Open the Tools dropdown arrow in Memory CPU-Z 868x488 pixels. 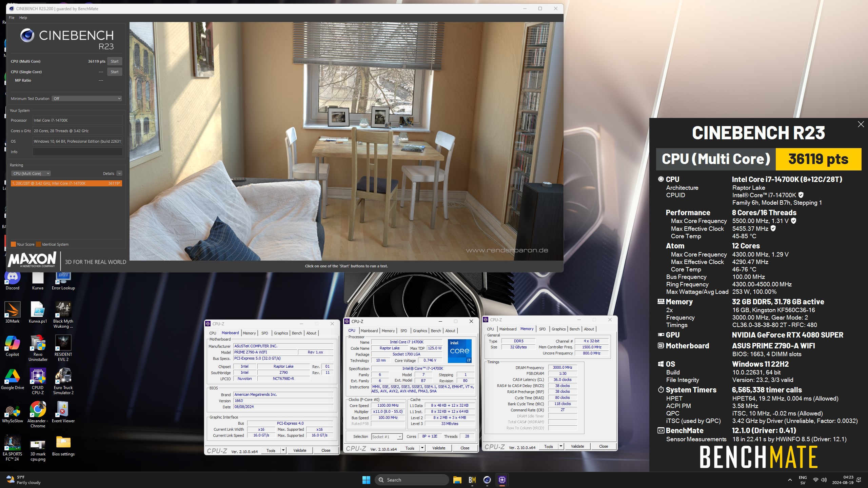[x=561, y=446]
